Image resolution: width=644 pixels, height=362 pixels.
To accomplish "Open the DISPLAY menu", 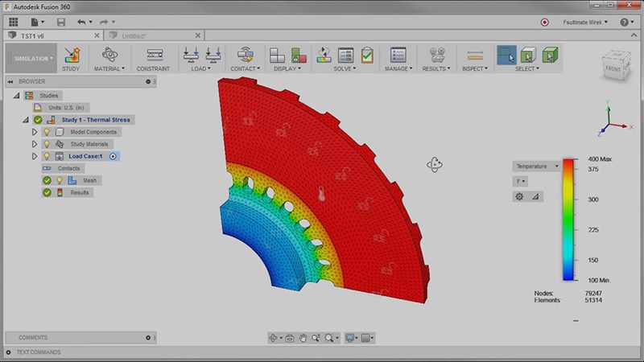I will 287,69.
